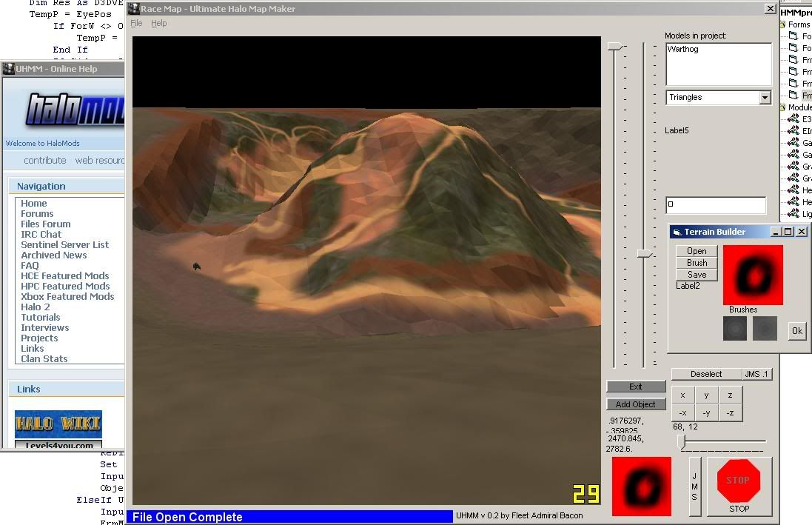Open the Forums link

coord(37,213)
